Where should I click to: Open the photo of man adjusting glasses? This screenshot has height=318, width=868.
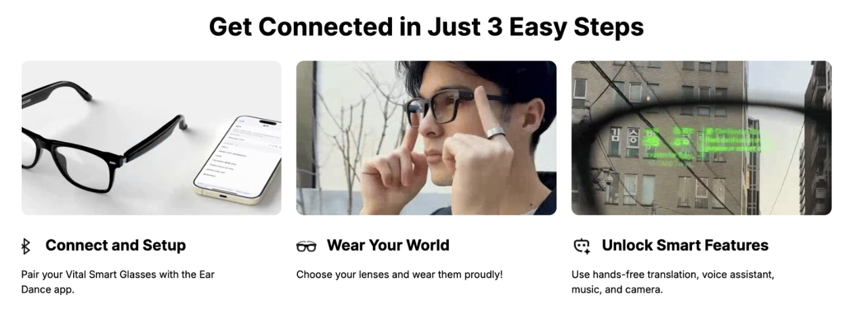coord(427,138)
